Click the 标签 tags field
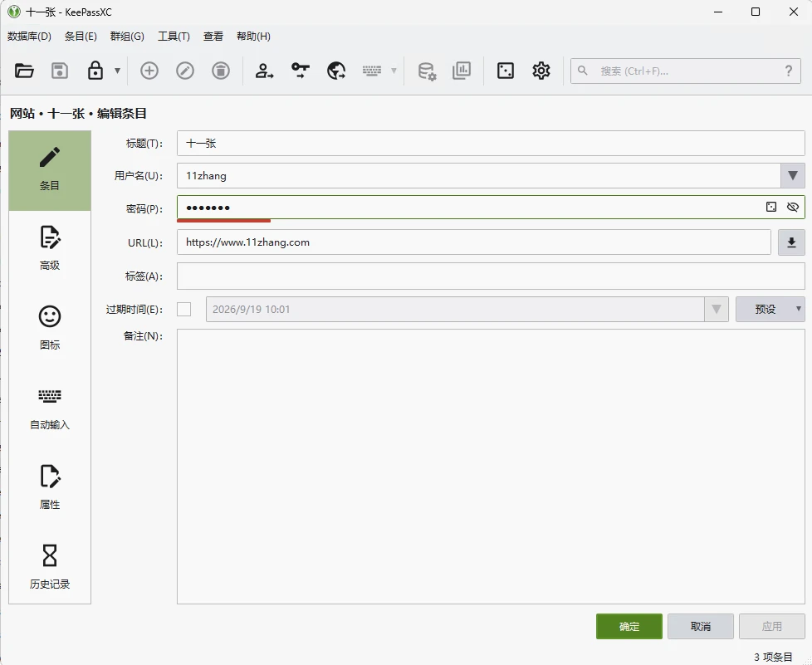 pyautogui.click(x=491, y=276)
